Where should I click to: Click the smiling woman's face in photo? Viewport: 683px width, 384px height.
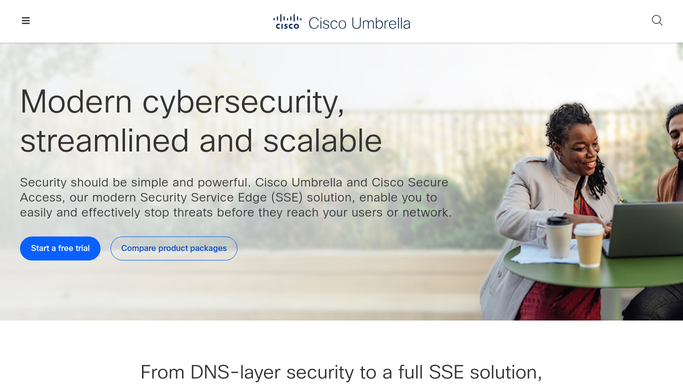(x=581, y=148)
